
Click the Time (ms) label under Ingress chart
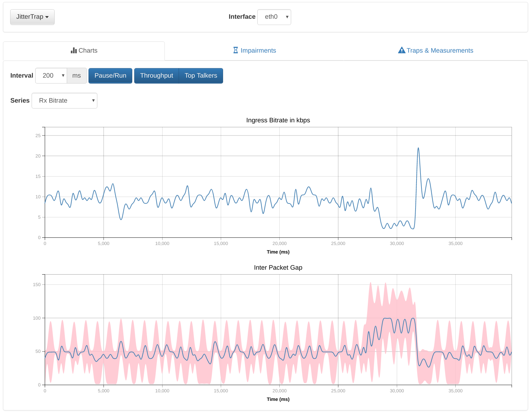[x=278, y=252]
